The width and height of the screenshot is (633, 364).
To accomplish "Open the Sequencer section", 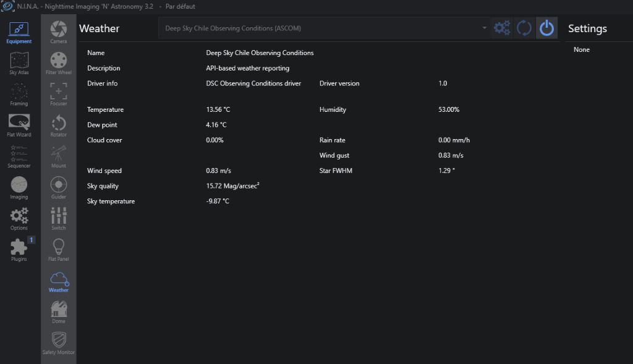I will point(19,157).
